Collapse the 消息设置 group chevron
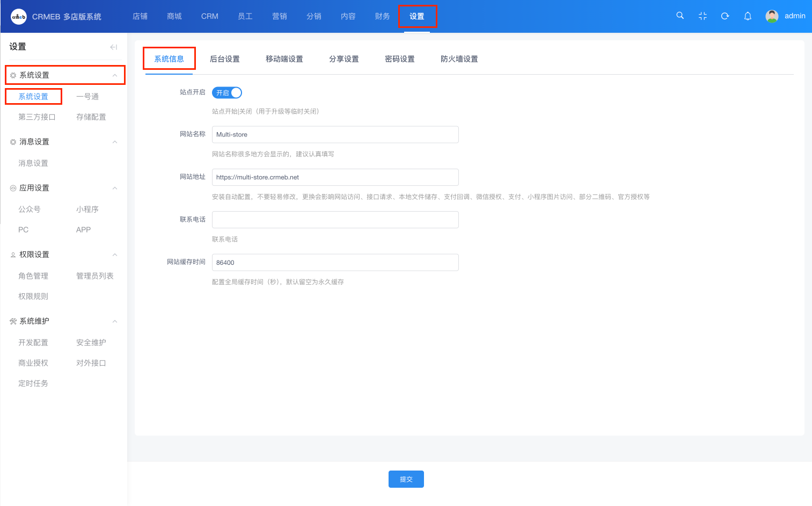812x506 pixels. (115, 142)
